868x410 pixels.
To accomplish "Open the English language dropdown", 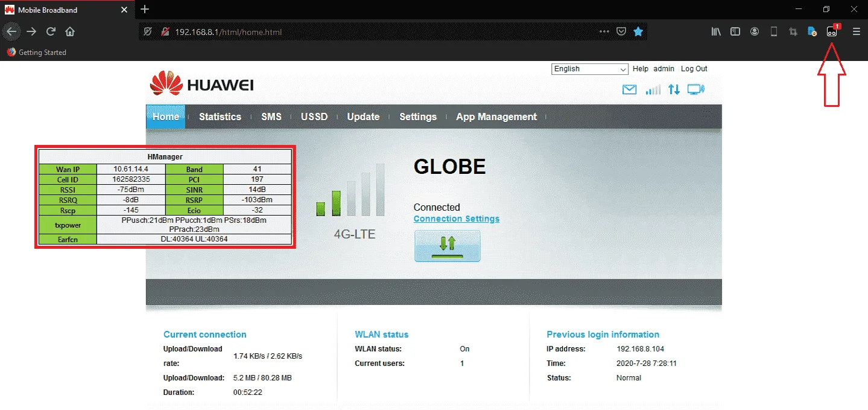I will coord(590,69).
